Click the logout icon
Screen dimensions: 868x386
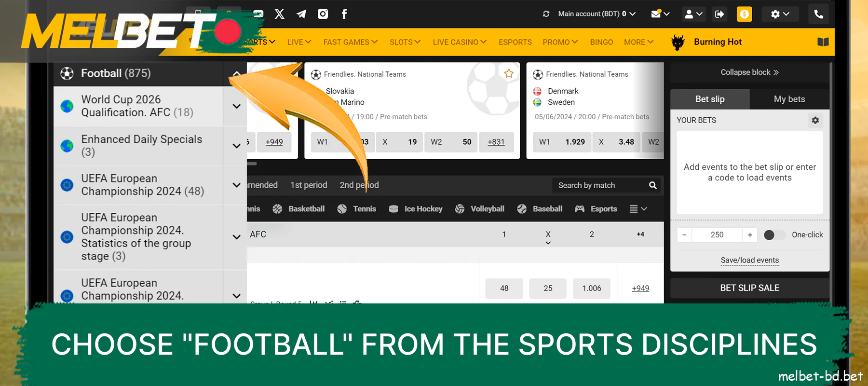[719, 14]
